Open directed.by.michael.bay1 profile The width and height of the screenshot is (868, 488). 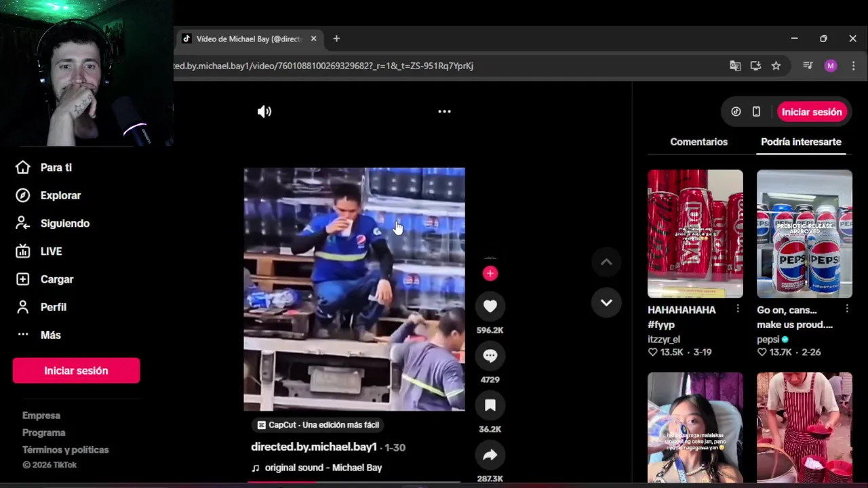[x=313, y=447]
